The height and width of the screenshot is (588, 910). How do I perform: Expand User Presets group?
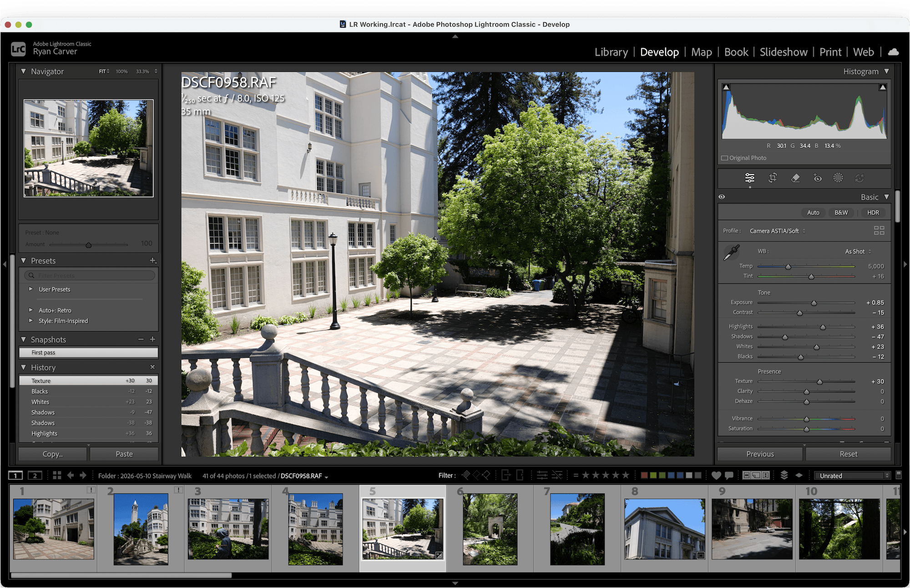31,289
